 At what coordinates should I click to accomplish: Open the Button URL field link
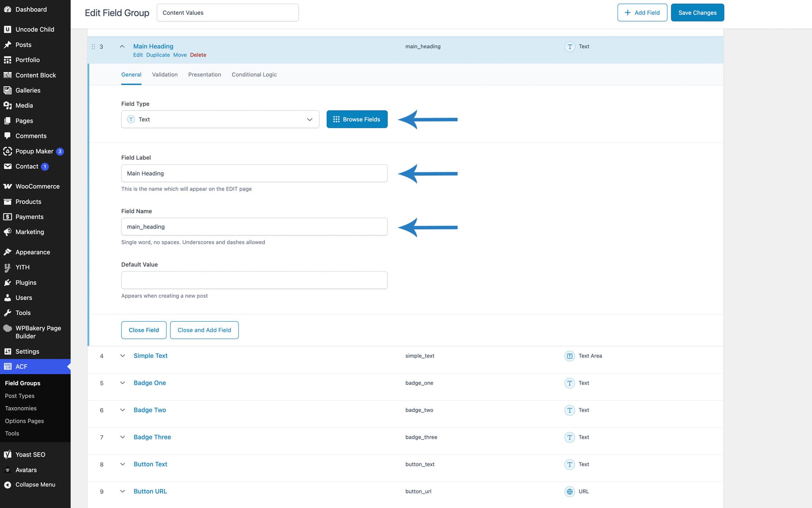pyautogui.click(x=150, y=491)
